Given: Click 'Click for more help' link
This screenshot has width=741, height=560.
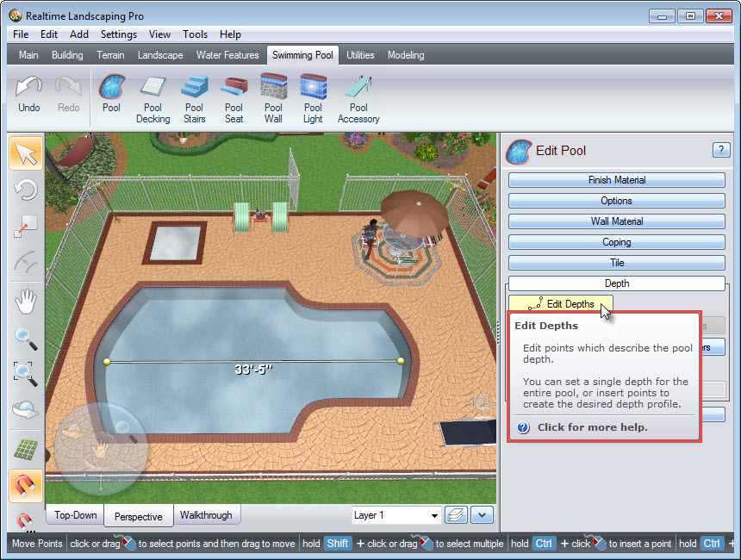Looking at the screenshot, I should click(592, 427).
